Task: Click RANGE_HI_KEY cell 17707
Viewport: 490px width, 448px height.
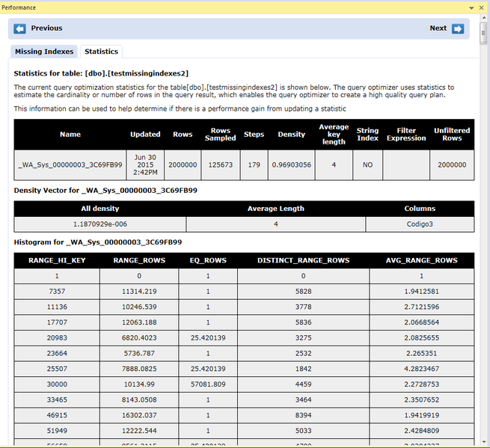Action: 57,322
